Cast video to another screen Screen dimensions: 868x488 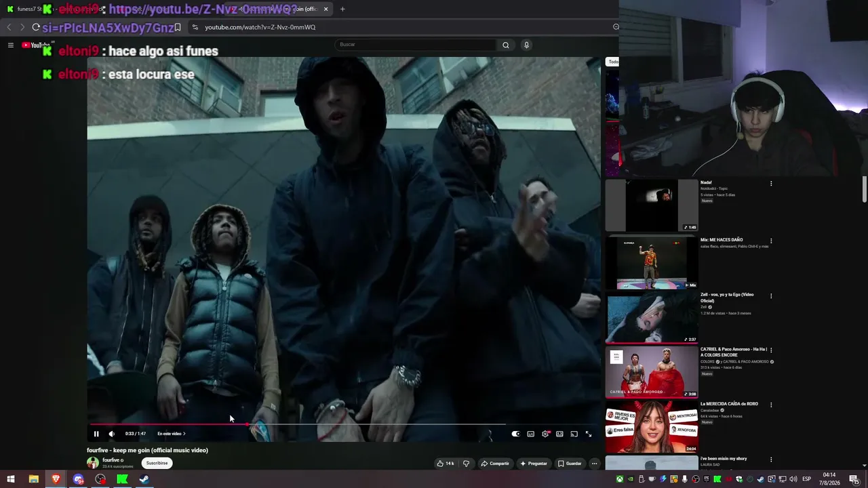tap(574, 434)
